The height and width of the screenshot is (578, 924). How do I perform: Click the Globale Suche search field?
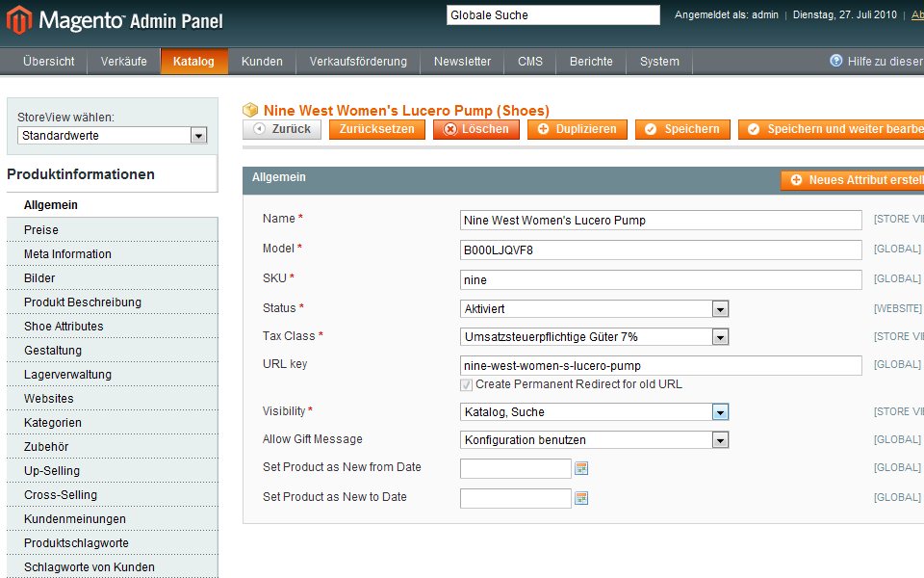(552, 15)
